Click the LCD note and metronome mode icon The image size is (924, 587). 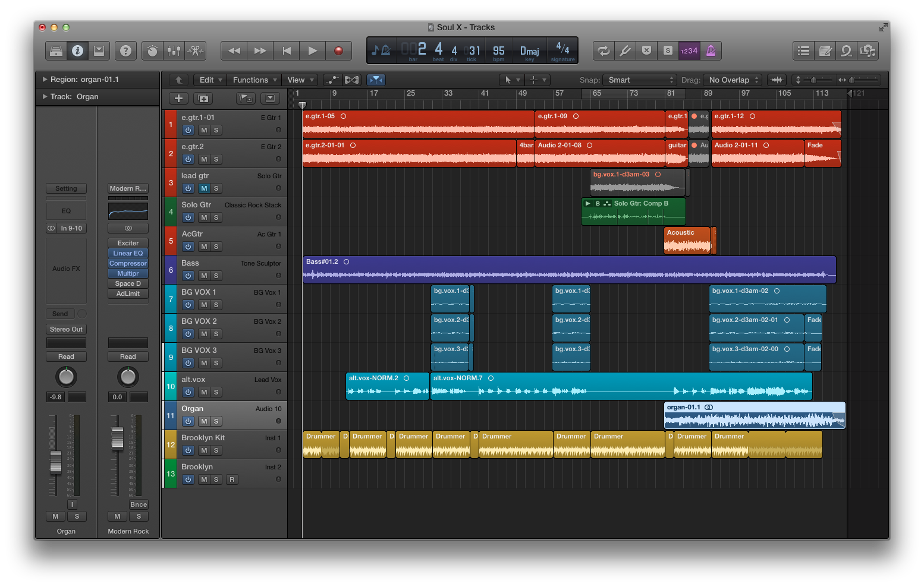pyautogui.click(x=381, y=51)
